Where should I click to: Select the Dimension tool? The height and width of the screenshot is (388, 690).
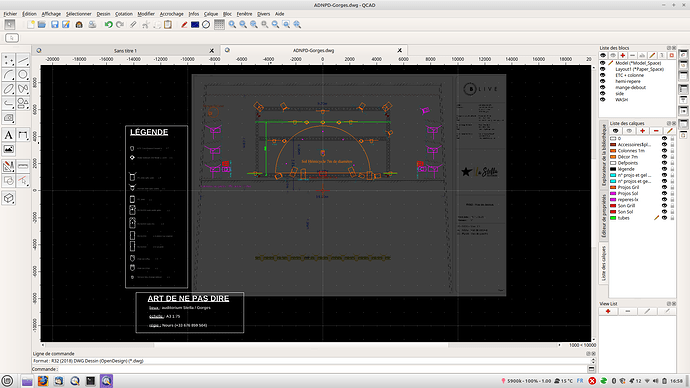[x=23, y=135]
